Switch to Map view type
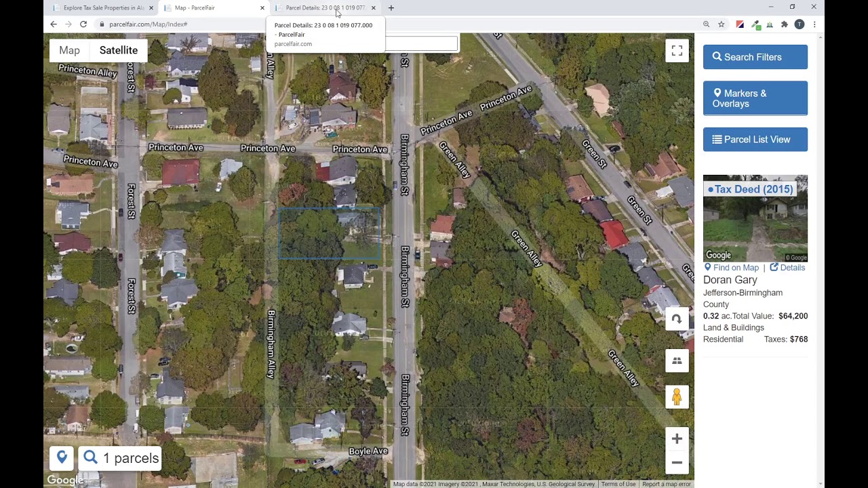Screen dimensions: 868x488 coord(69,50)
